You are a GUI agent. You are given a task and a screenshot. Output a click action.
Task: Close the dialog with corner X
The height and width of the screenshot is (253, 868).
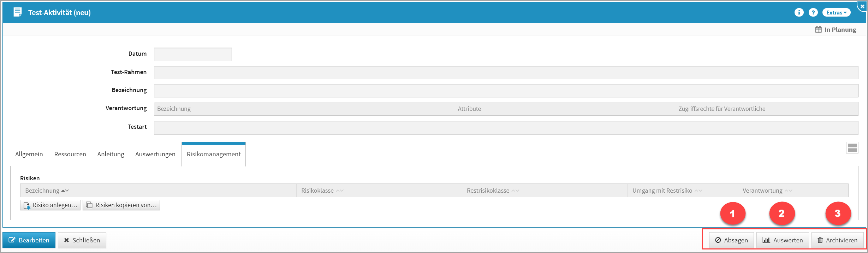point(862,6)
